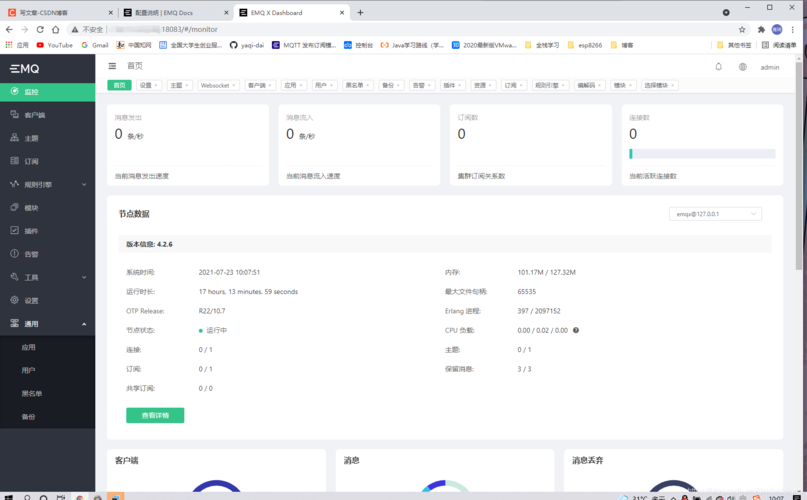Switch to the 黑名单 page tag
The height and width of the screenshot is (500, 807).
(x=358, y=85)
